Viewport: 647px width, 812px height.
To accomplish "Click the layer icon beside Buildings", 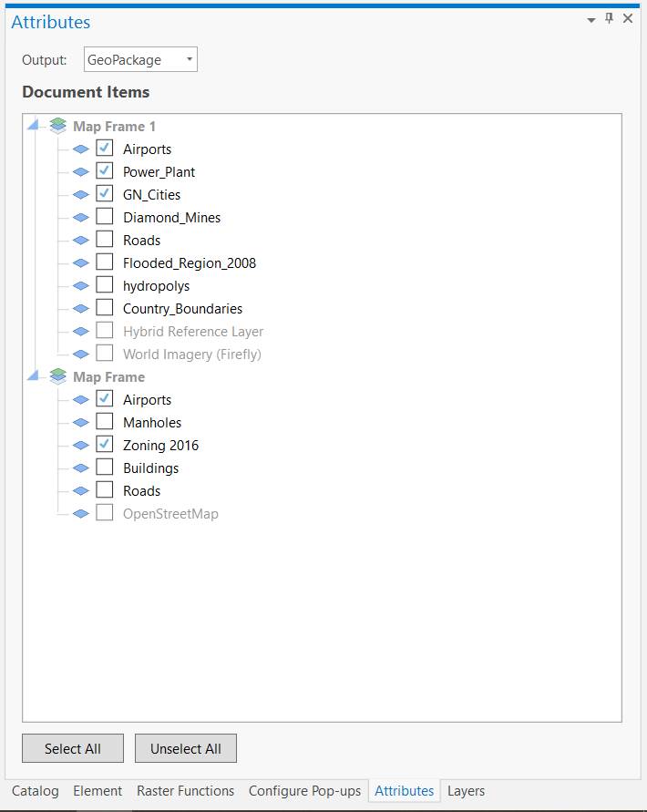I will click(x=81, y=468).
